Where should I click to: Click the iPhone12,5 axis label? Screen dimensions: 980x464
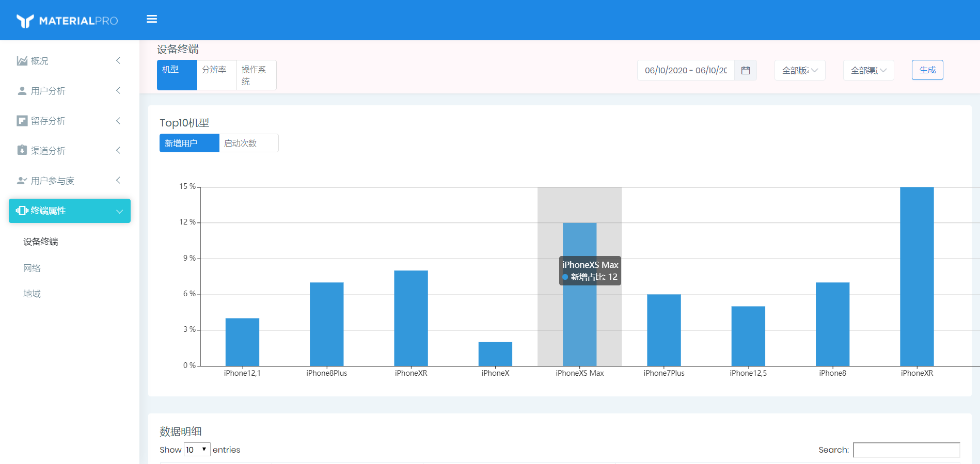point(748,373)
